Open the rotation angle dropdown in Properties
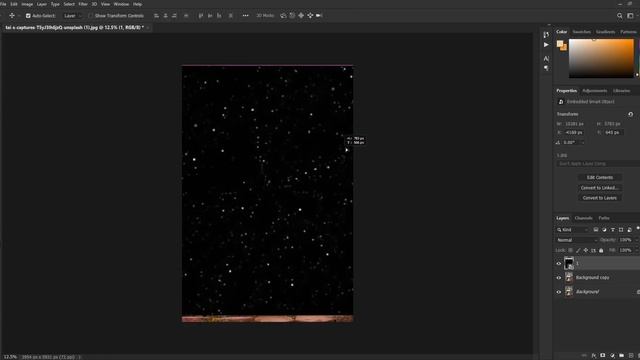Image resolution: width=640 pixels, height=360 pixels. 582,142
